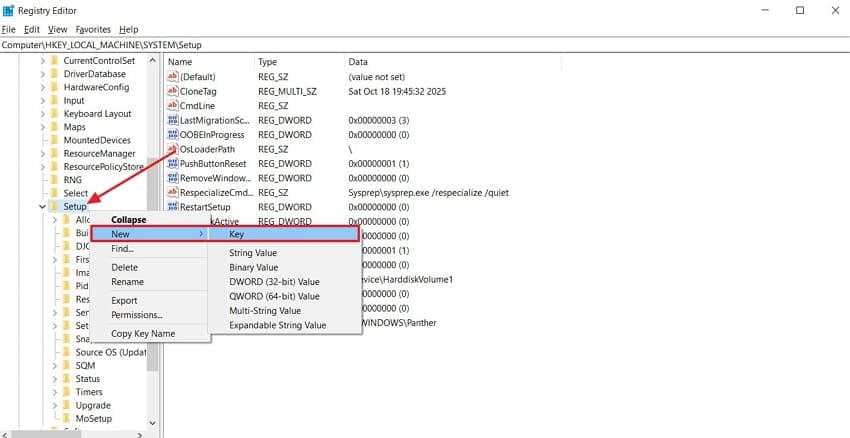The height and width of the screenshot is (438, 850).
Task: Expand the Status subkey node
Action: tap(55, 379)
